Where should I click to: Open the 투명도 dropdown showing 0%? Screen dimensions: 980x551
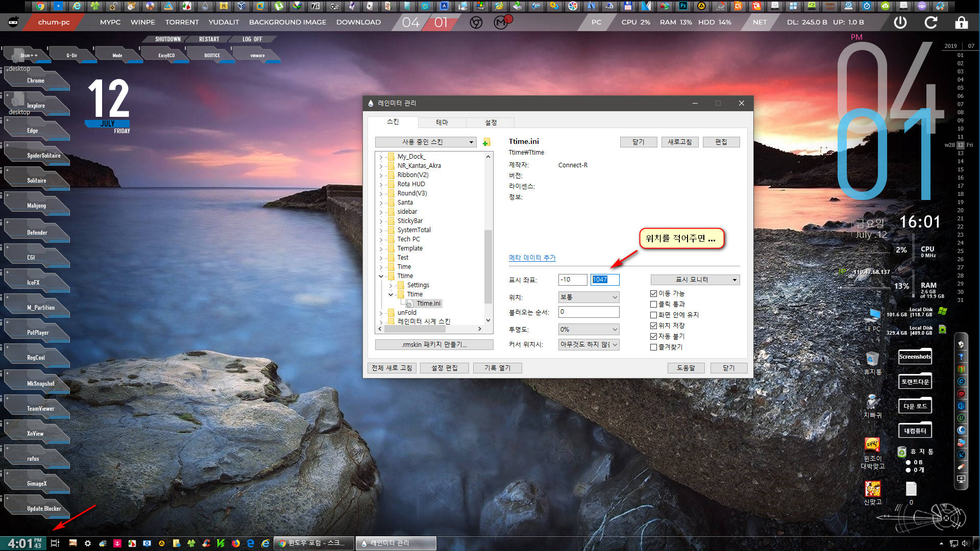pos(589,330)
